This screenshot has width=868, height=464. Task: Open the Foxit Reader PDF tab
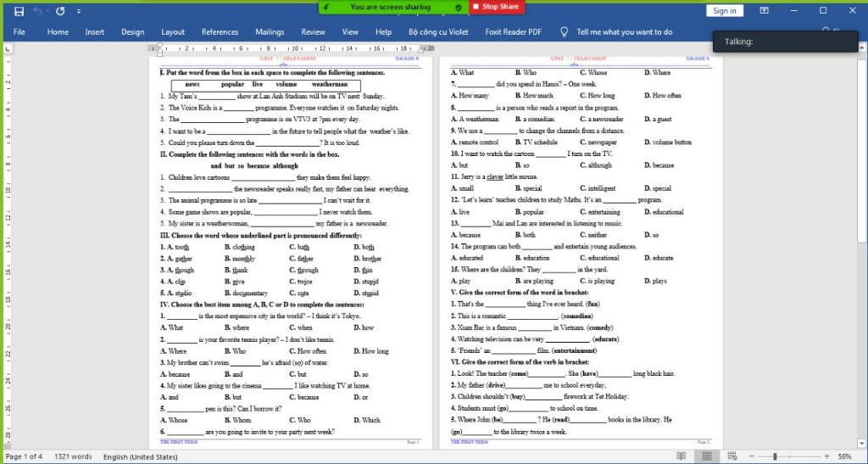pyautogui.click(x=513, y=32)
